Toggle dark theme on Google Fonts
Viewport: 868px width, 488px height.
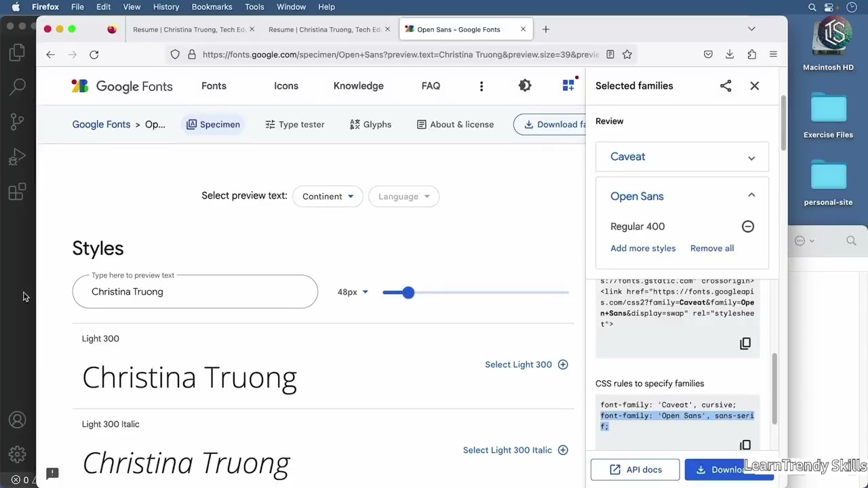tap(525, 85)
